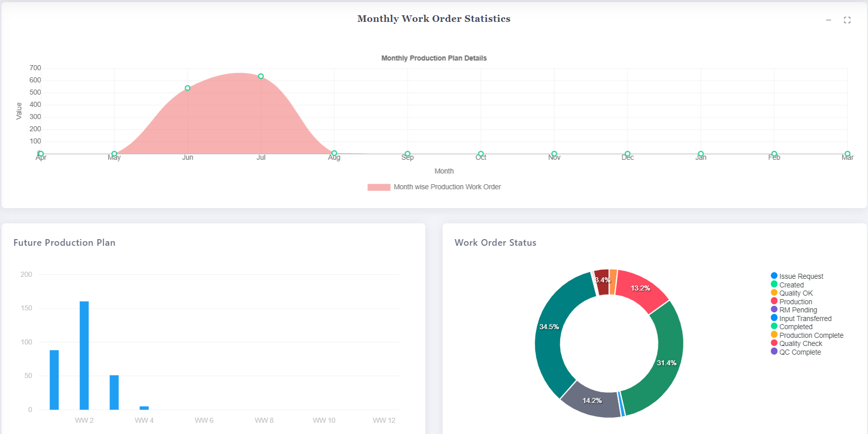Select the Aug data point marker
Screen dimensions: 868x434
(x=334, y=153)
